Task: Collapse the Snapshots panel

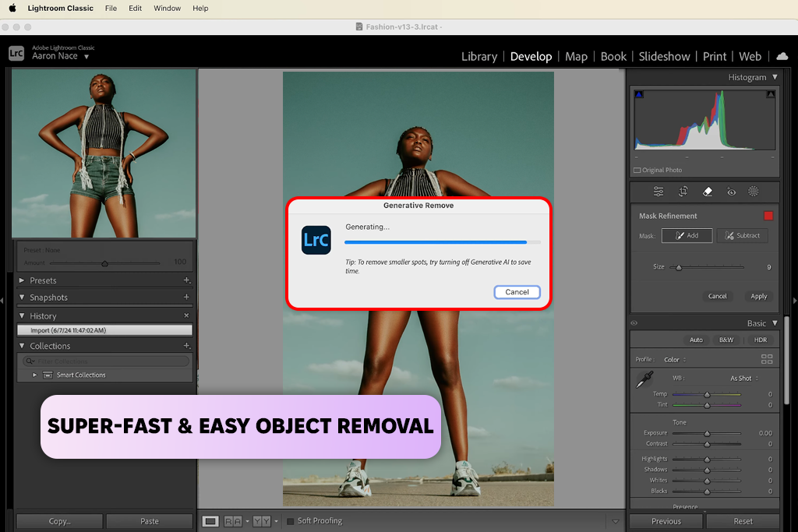Action: pyautogui.click(x=22, y=297)
